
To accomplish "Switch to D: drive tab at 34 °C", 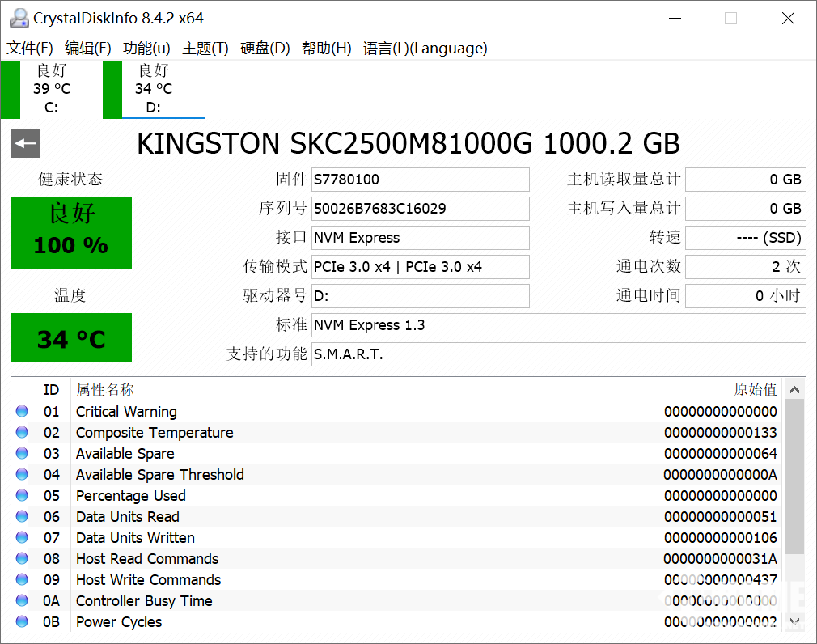I will coord(154,89).
